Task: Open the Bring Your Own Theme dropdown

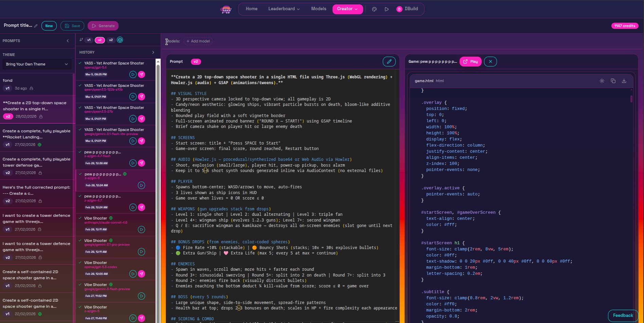Action: point(36,64)
